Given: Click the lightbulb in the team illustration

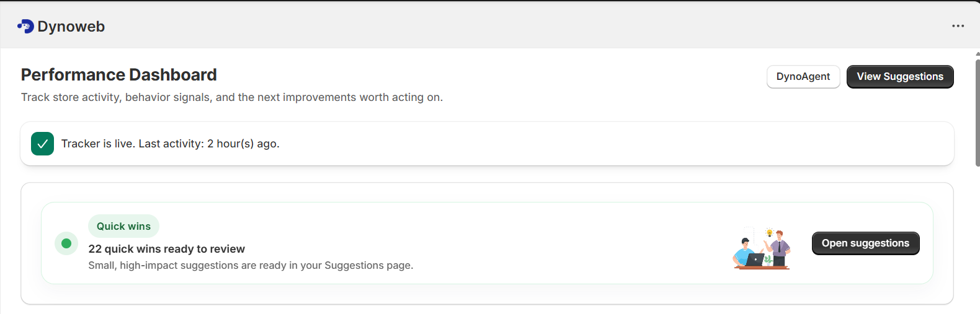Looking at the screenshot, I should tap(770, 233).
